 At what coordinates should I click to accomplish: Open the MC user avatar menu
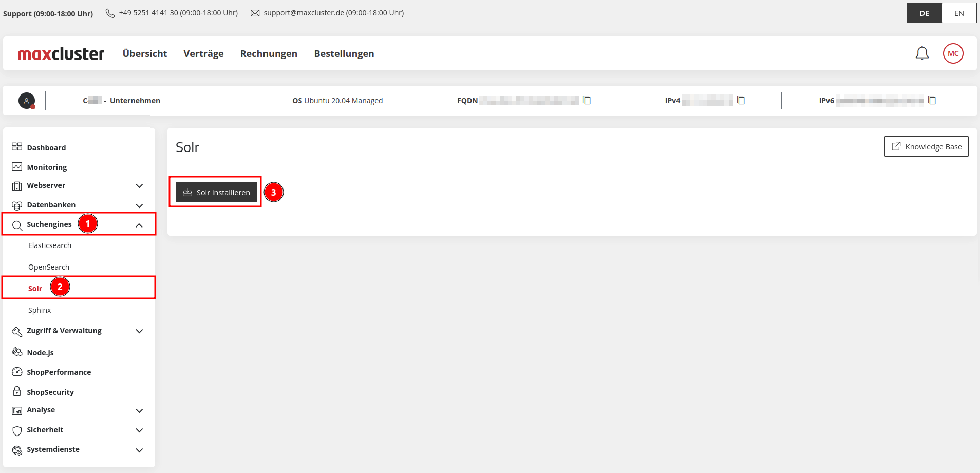(x=953, y=53)
